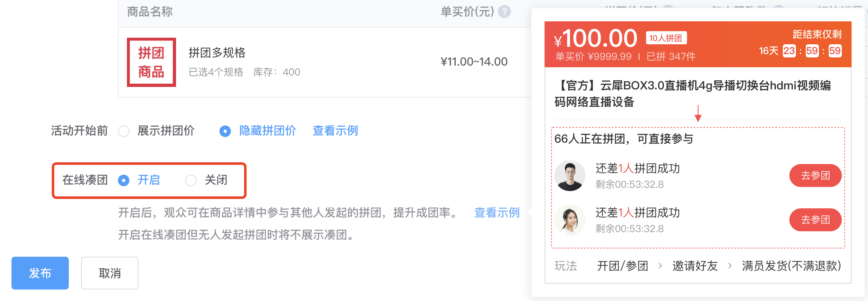Click chevron after 邀请好友
Screen dimensions: 868x301
point(730,266)
